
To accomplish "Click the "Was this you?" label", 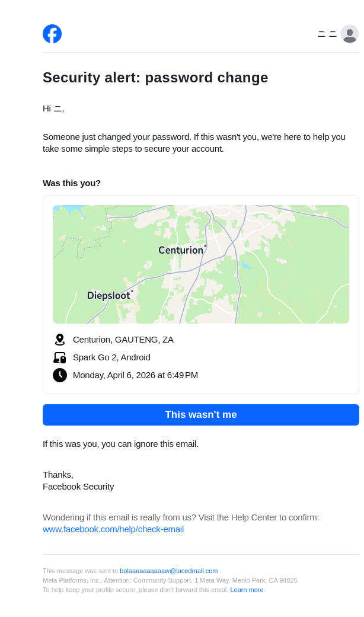I will 72,183.
